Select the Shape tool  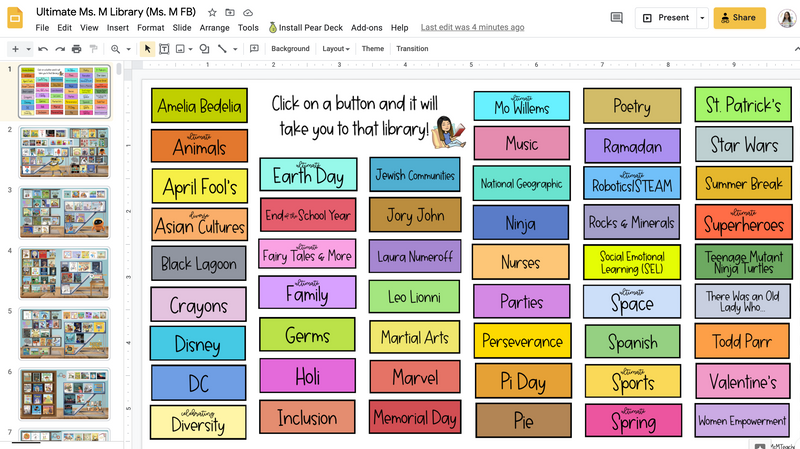tap(205, 49)
